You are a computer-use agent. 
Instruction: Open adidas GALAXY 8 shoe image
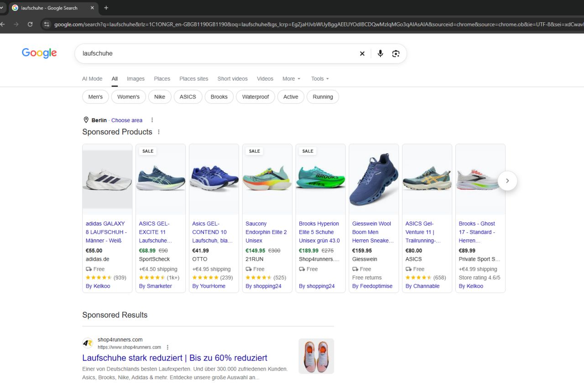point(107,180)
